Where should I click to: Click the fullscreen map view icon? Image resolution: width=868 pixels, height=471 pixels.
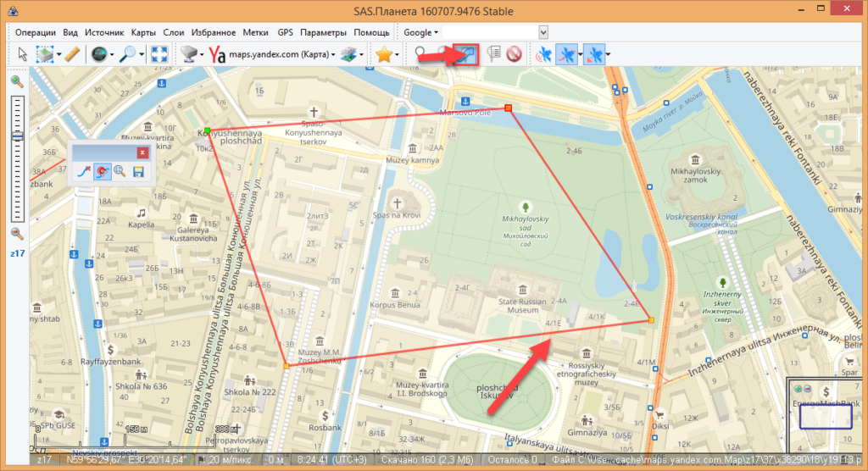click(159, 54)
